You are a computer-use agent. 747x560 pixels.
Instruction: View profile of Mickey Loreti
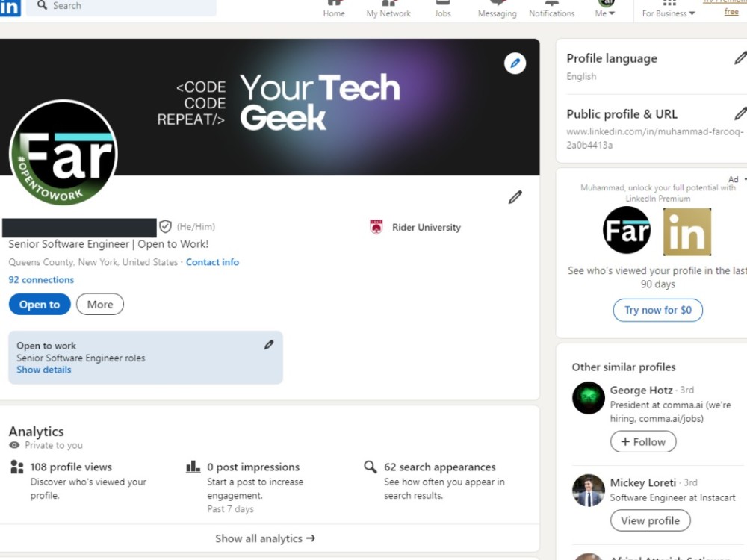(651, 520)
